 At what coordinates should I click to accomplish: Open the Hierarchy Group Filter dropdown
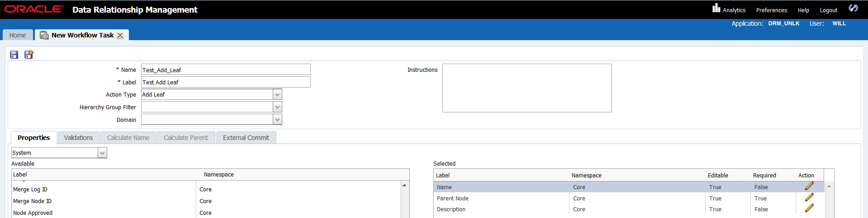[277, 107]
